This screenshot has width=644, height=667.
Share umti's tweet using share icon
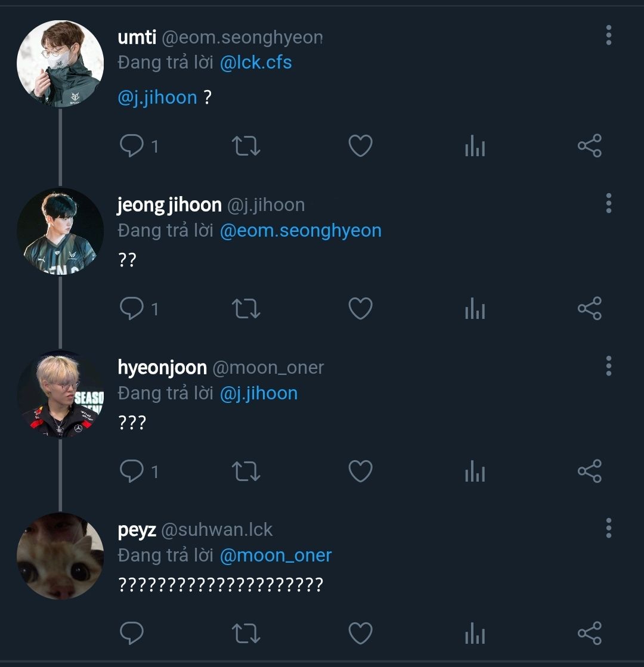(x=590, y=146)
